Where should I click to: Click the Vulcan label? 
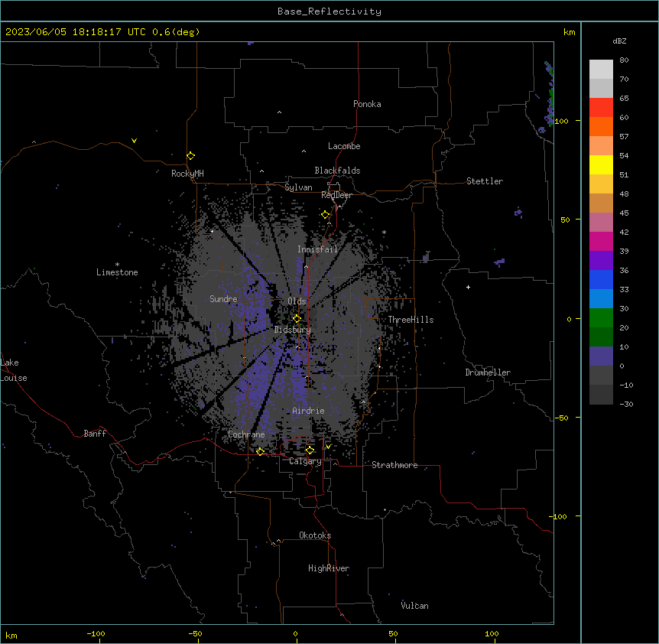(414, 606)
